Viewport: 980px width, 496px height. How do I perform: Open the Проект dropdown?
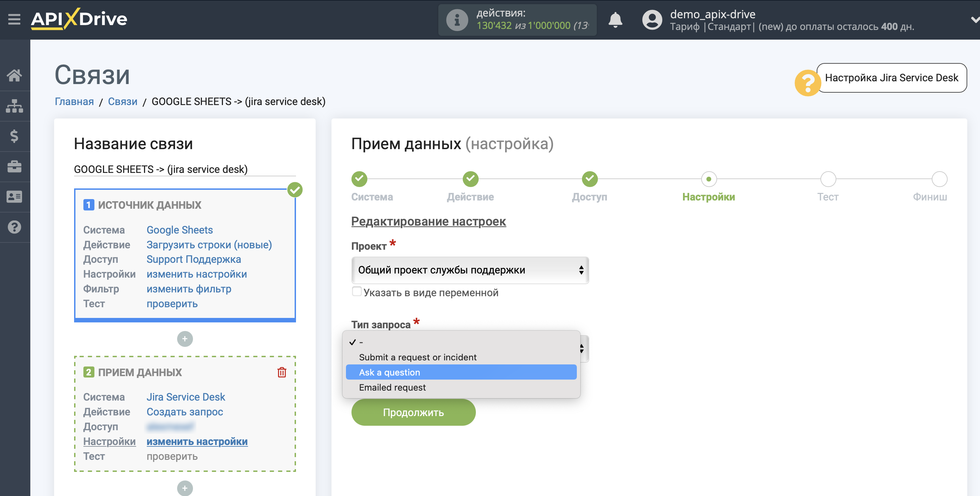point(470,270)
